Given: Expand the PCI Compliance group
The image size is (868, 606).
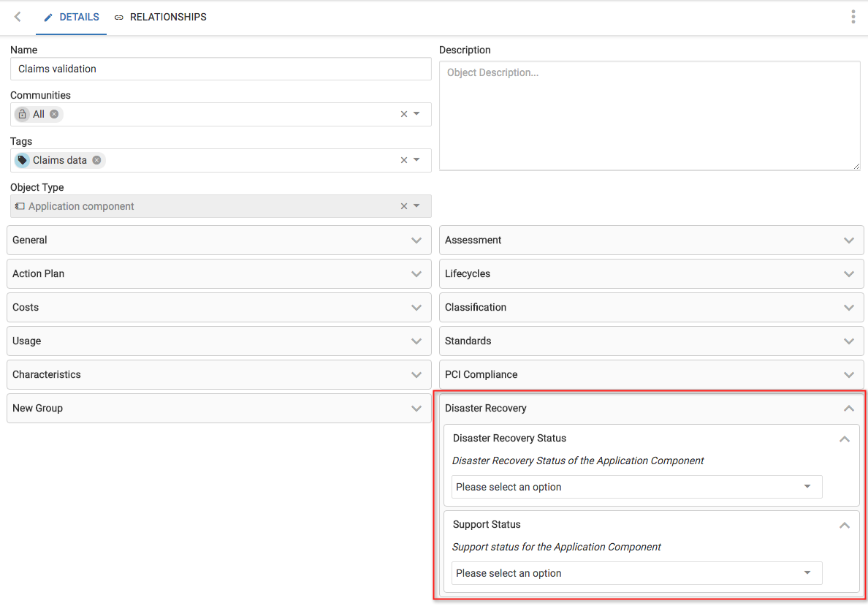Looking at the screenshot, I should (x=651, y=374).
